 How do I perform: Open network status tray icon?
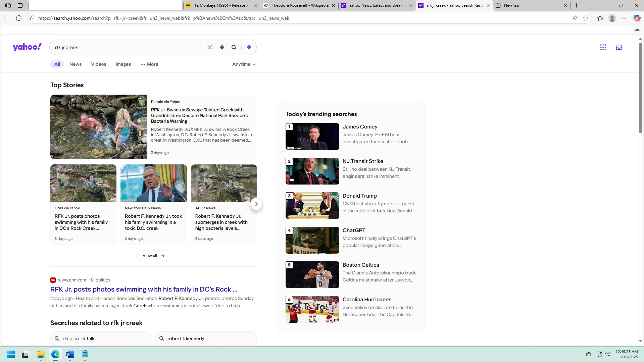click(599, 354)
